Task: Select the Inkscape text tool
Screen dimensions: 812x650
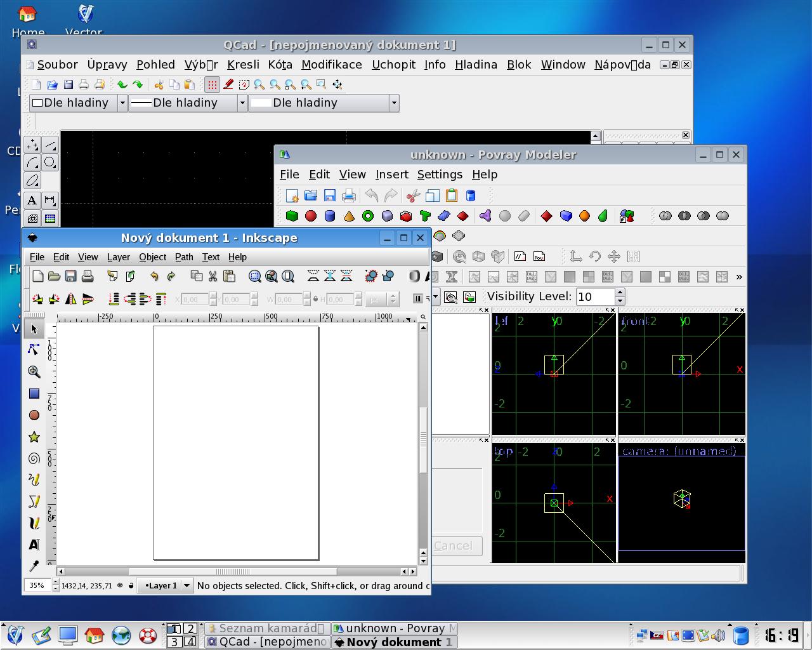Action: point(34,545)
